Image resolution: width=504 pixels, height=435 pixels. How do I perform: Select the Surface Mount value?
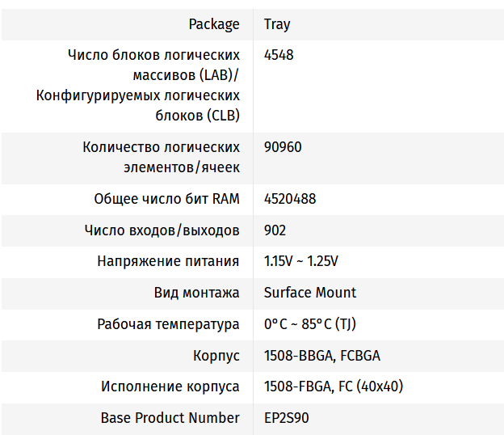309,293
